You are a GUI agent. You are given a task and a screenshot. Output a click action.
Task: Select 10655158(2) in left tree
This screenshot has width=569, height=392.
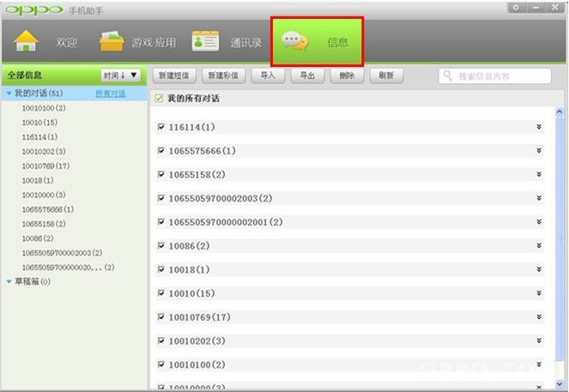[x=44, y=224]
